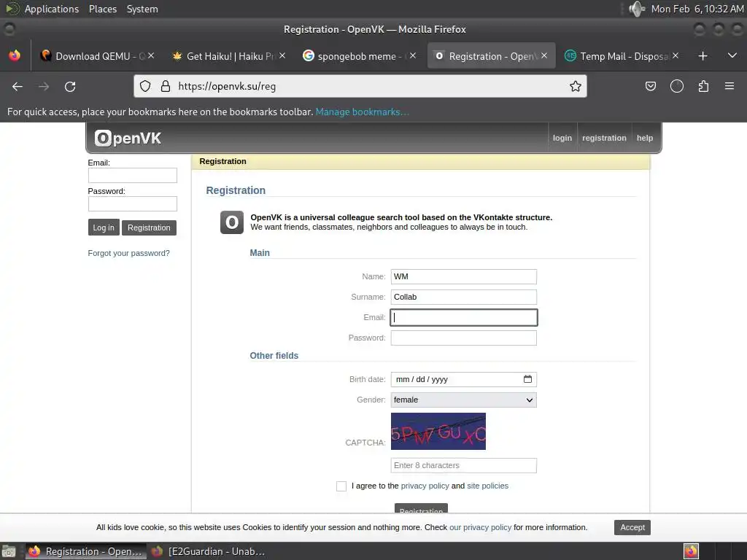Click the Firefox icon in bottom-right tray
Viewport: 747px width, 560px height.
point(691,551)
